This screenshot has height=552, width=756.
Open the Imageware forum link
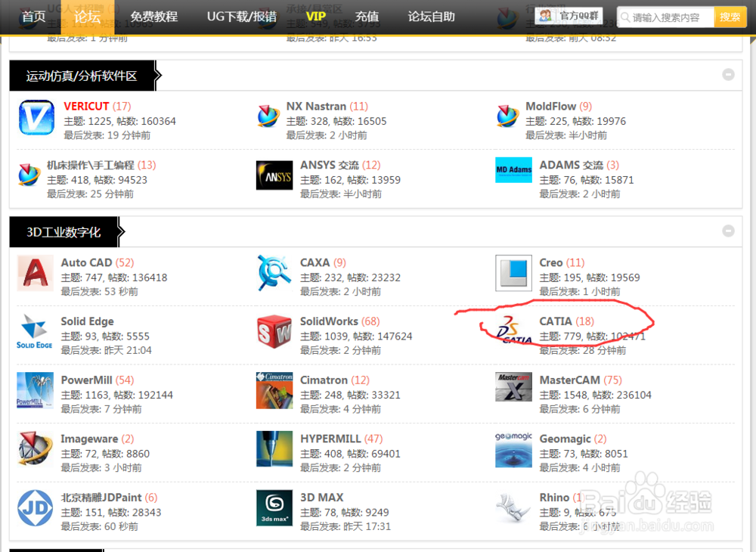click(x=89, y=439)
